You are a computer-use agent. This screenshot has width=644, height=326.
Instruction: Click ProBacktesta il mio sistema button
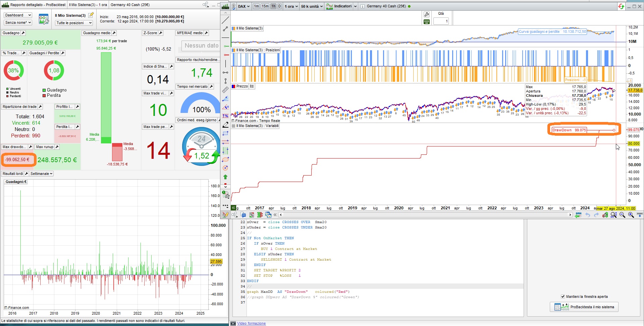point(584,307)
